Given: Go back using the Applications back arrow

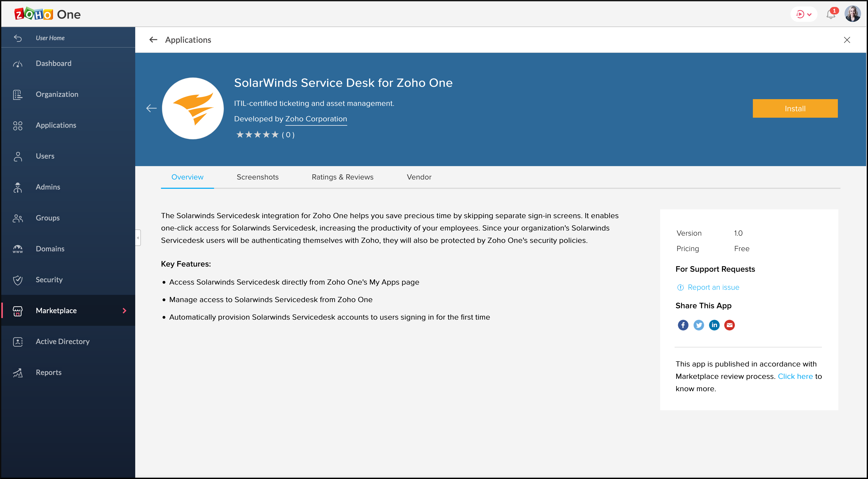Looking at the screenshot, I should (153, 40).
